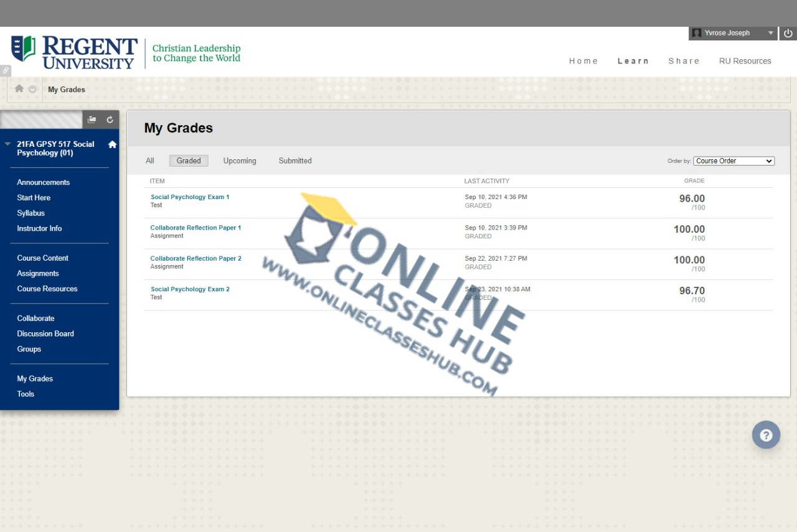
Task: Switch to the Upcoming grades filter
Action: (x=240, y=161)
